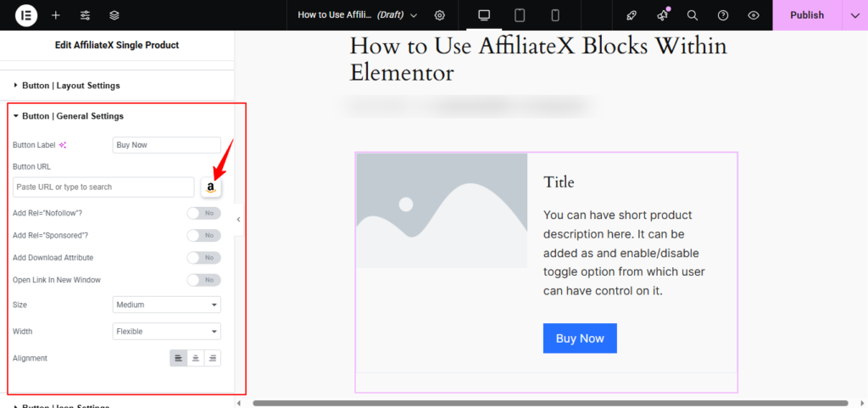Click the Publish button
This screenshot has width=868, height=408.
806,15
